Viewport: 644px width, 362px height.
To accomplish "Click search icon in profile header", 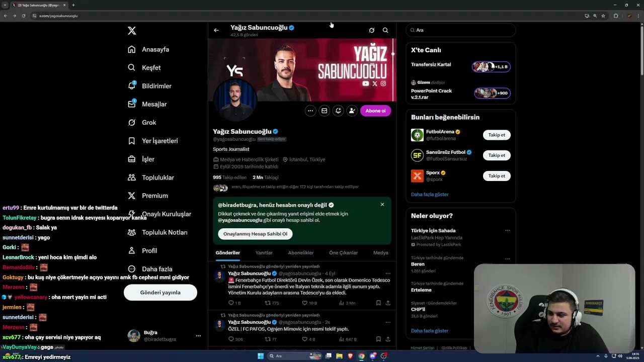I will (x=385, y=30).
